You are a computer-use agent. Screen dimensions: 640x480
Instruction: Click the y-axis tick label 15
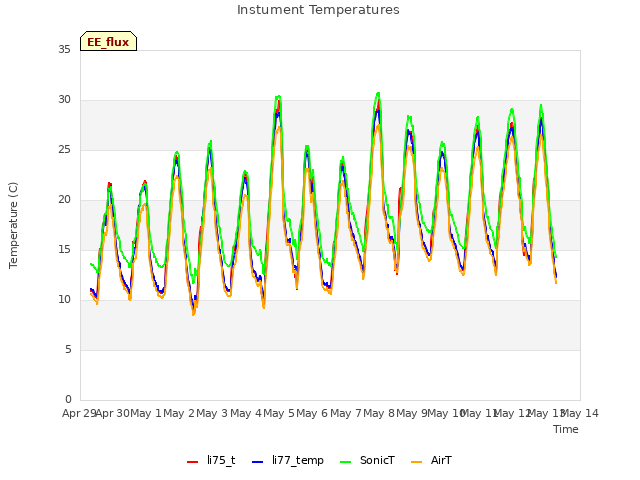pos(64,249)
